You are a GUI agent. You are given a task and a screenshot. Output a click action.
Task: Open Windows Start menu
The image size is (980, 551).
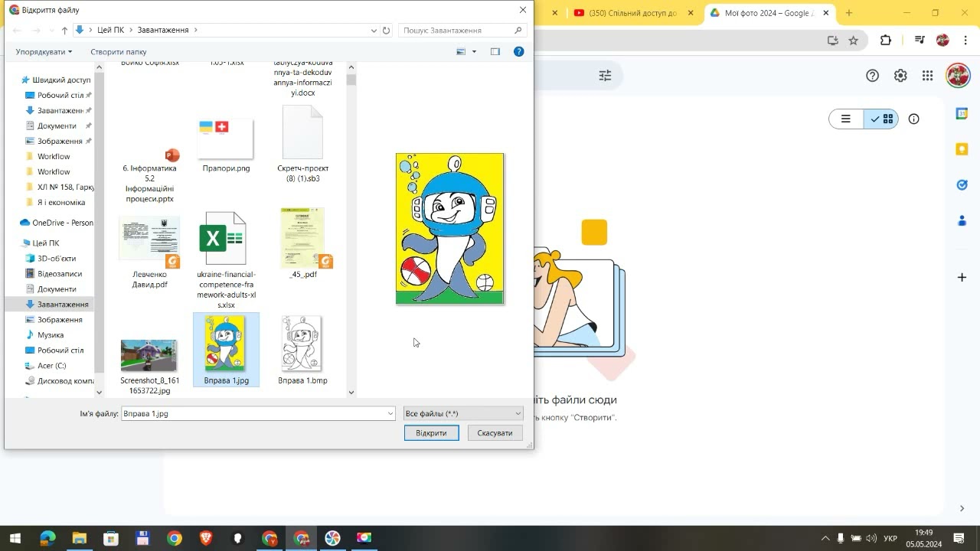[x=15, y=538]
